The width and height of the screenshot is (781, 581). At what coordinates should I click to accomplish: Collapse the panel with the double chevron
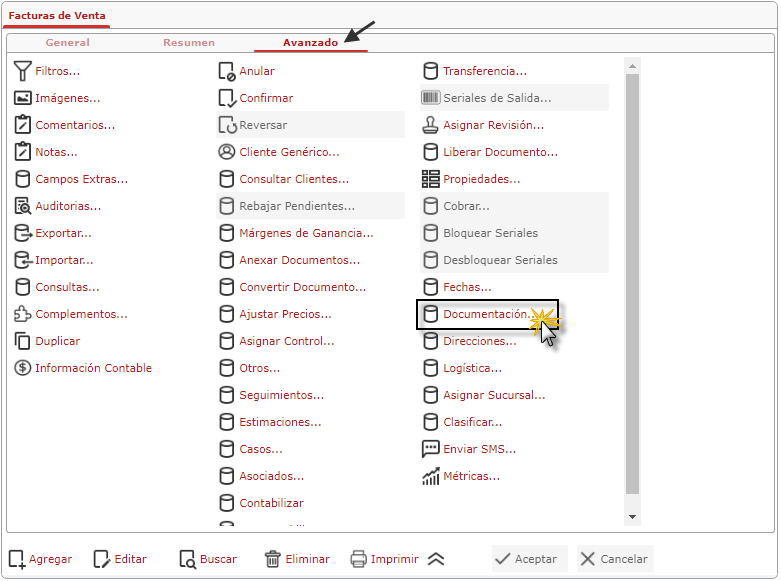click(436, 559)
